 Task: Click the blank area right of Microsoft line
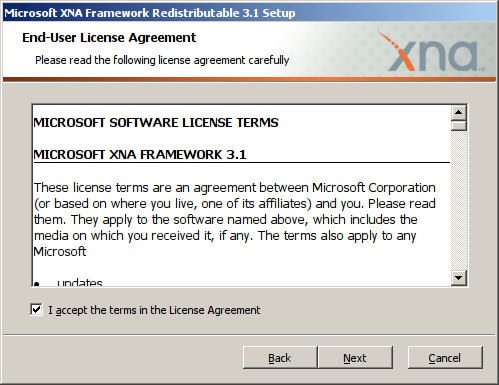pos(267,252)
